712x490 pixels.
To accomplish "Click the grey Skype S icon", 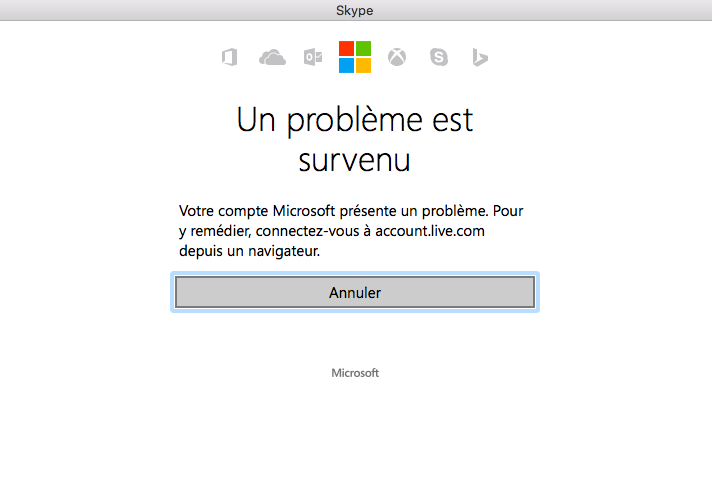I will [439, 57].
